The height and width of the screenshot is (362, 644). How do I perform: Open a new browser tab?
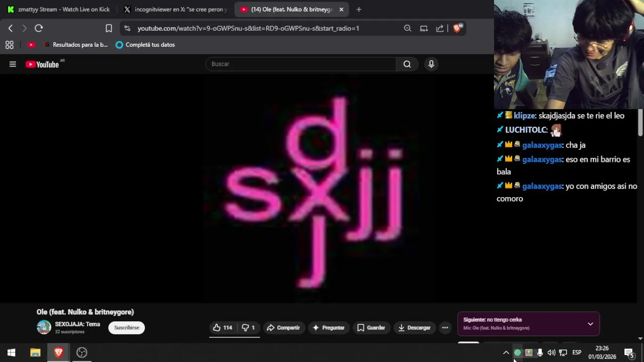point(359,9)
